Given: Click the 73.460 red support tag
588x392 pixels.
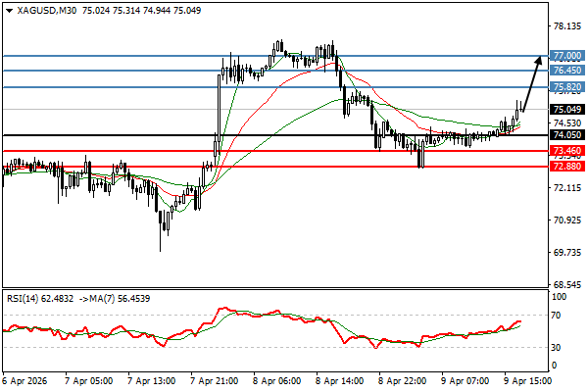Looking at the screenshot, I should pyautogui.click(x=567, y=151).
